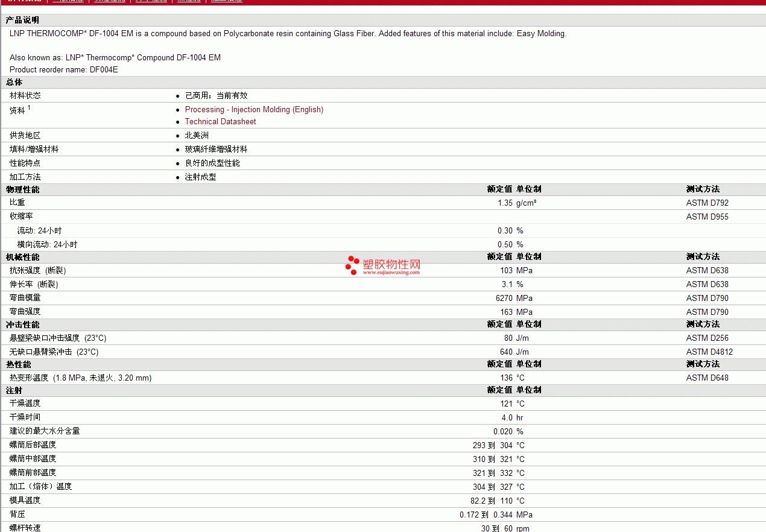
Task: Click the 注射 section header
Action: 14,390
